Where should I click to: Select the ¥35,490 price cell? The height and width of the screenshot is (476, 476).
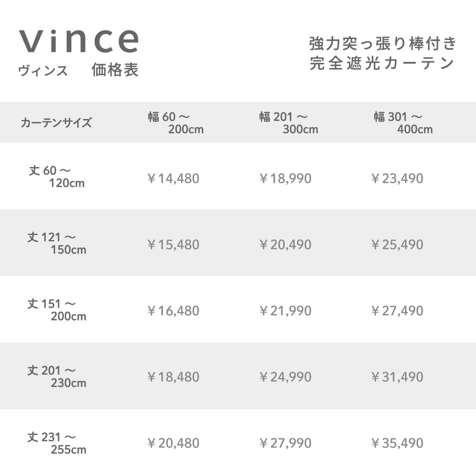click(397, 443)
